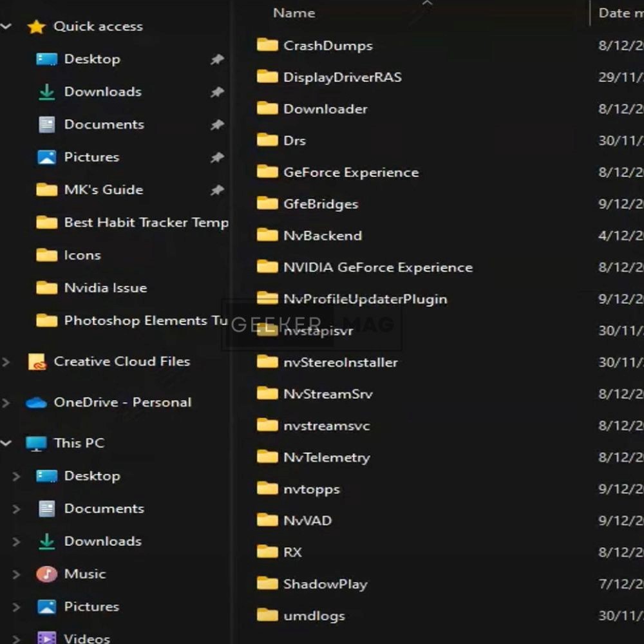
Task: Select Videos under This PC
Action: pos(87,638)
